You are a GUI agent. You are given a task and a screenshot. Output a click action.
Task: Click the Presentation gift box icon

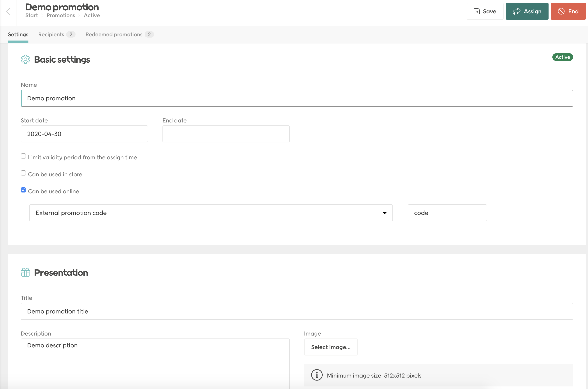[25, 272]
